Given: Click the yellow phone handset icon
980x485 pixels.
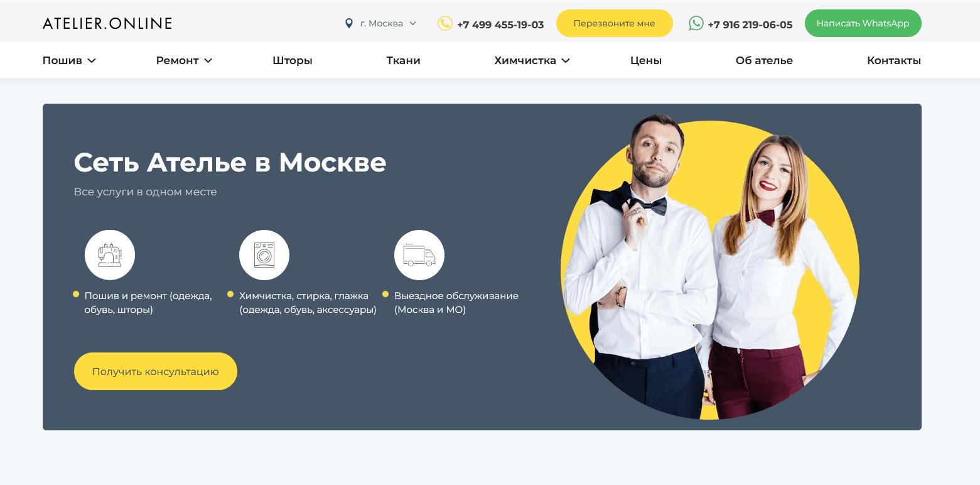Looking at the screenshot, I should click(x=445, y=23).
